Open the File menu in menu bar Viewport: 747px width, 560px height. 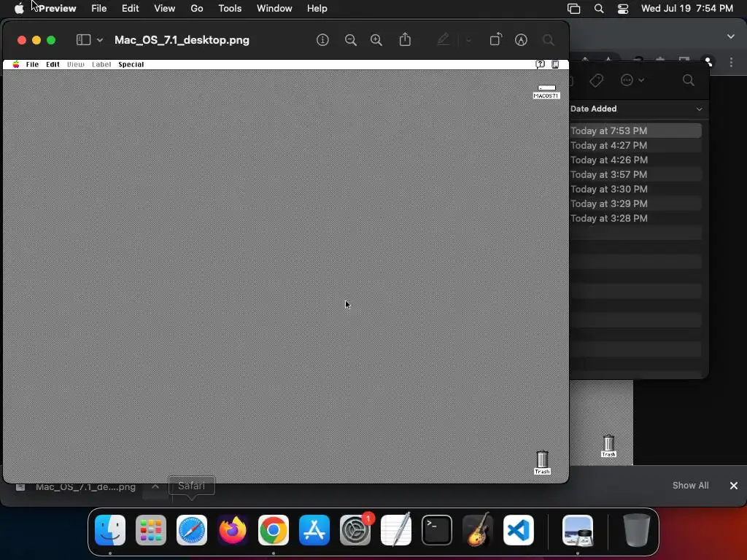[x=99, y=9]
